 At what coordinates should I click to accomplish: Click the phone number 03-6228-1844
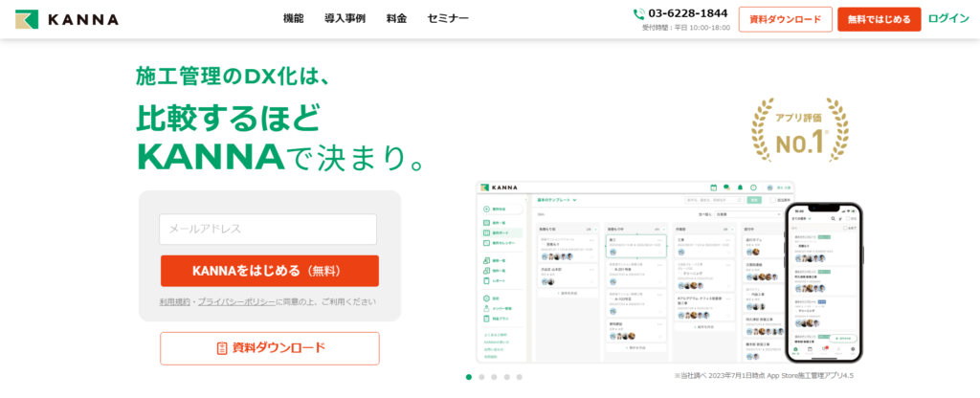[687, 13]
